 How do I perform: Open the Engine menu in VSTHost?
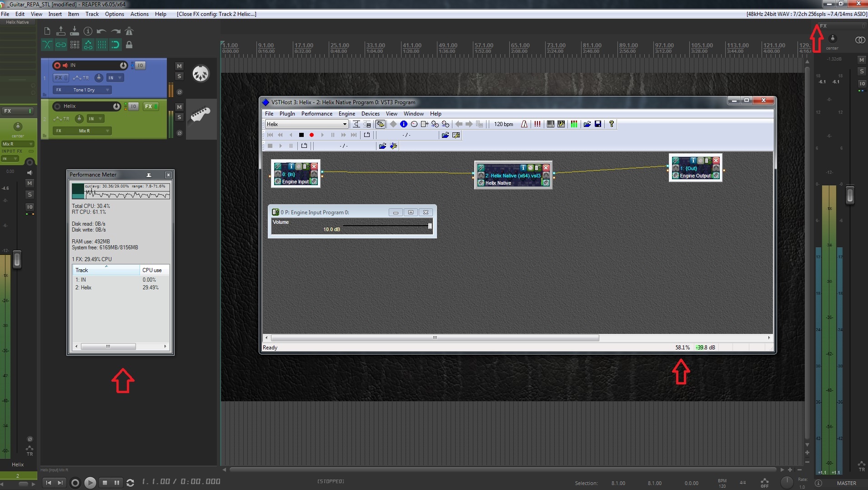coord(346,114)
